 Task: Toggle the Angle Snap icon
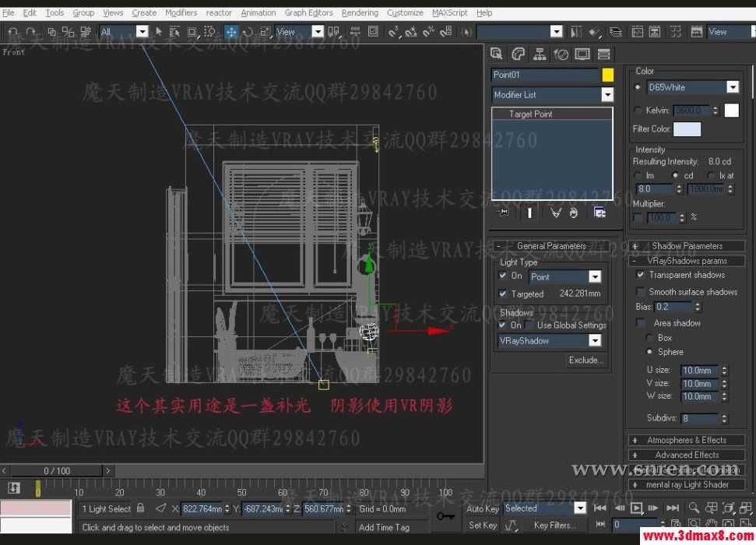411,32
